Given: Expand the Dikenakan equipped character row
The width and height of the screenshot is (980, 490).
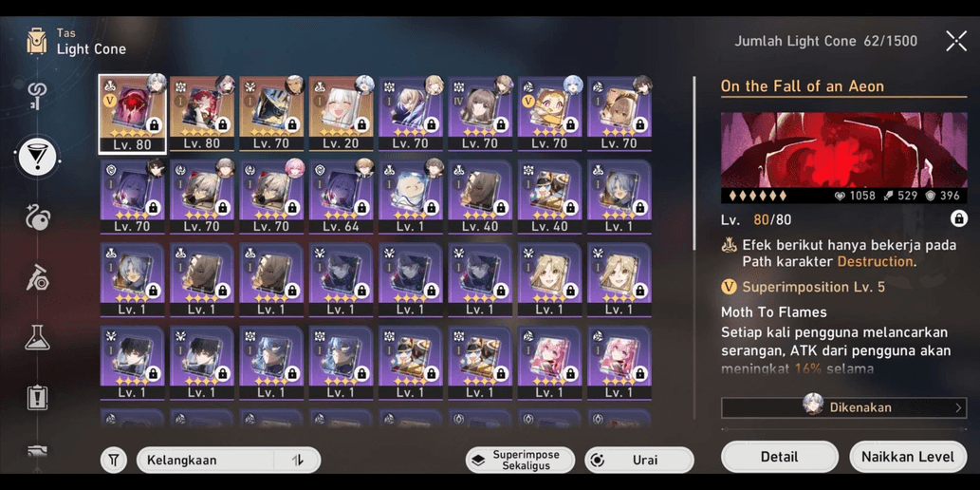Looking at the screenshot, I should tap(843, 408).
